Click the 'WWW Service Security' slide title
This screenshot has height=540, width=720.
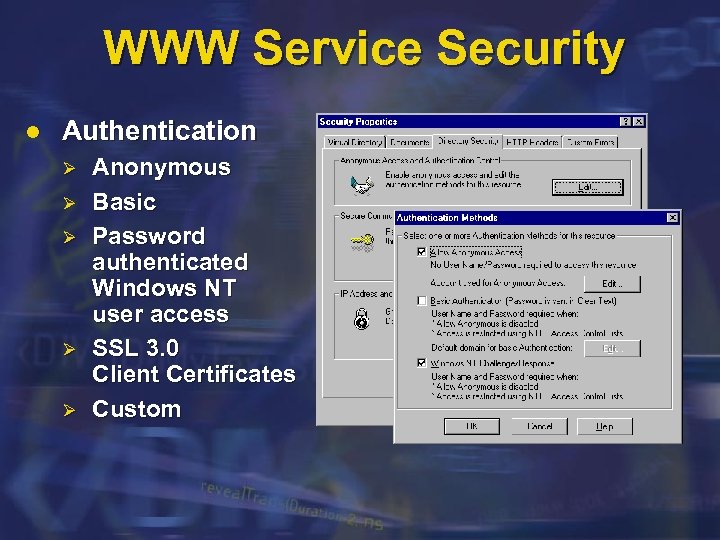(x=364, y=48)
